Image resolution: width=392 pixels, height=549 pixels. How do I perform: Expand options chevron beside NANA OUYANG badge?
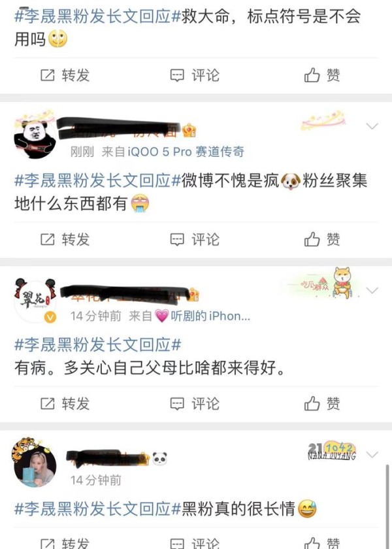[x=372, y=454]
